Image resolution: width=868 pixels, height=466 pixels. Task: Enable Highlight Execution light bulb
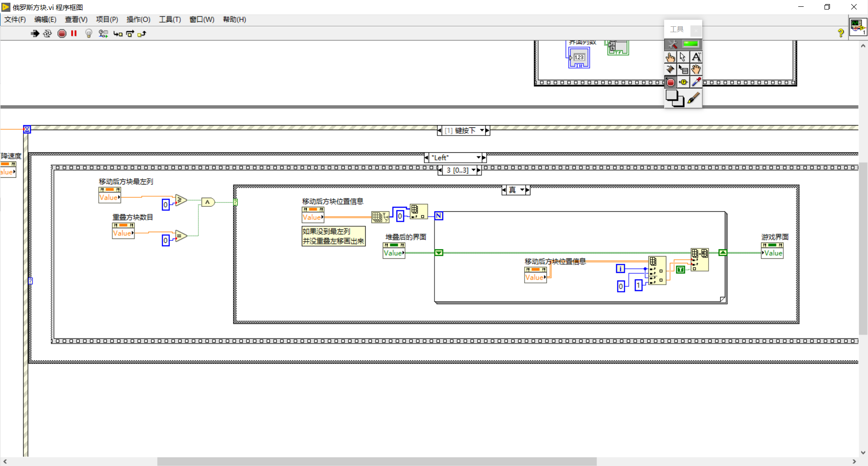click(89, 33)
